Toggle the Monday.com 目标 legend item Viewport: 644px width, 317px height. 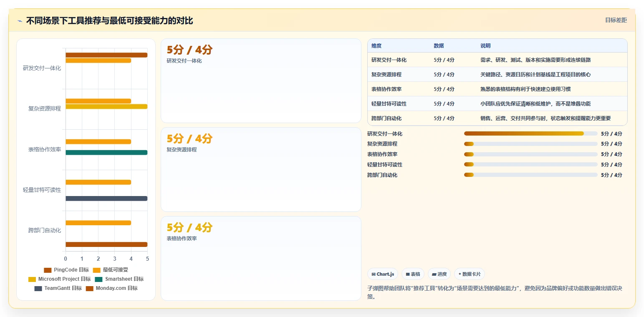(111, 288)
